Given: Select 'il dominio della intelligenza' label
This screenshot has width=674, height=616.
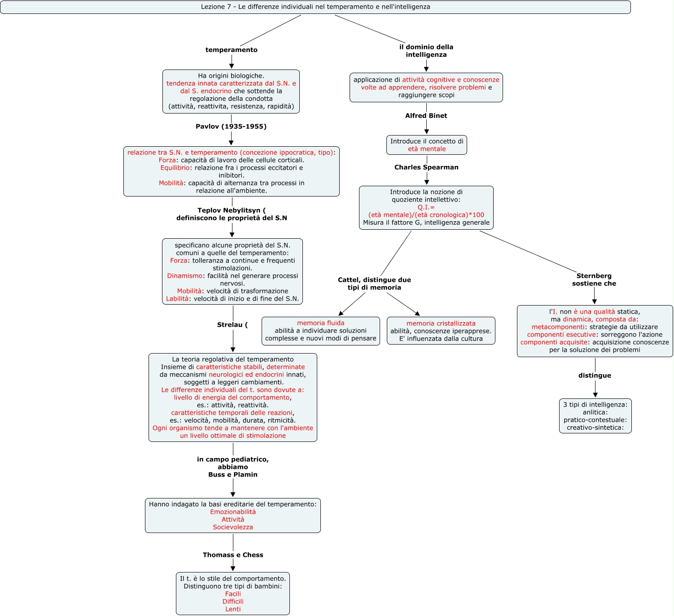Looking at the screenshot, I should tap(426, 51).
